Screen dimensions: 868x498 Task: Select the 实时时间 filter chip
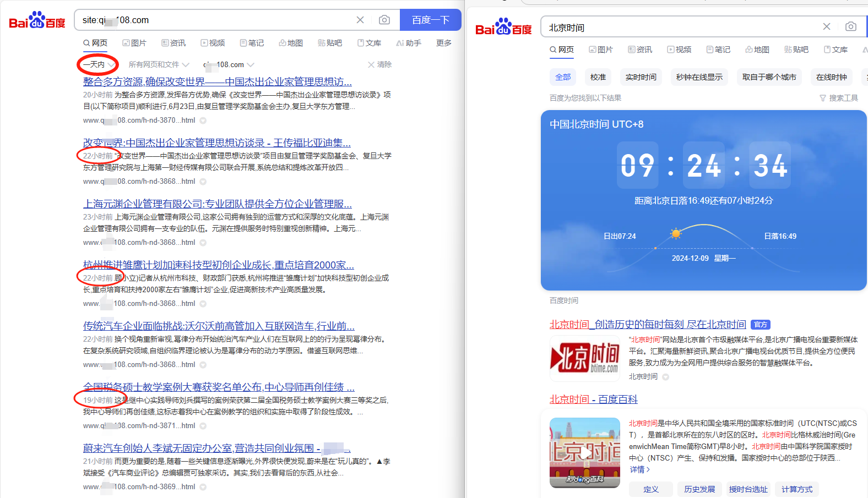pos(641,77)
